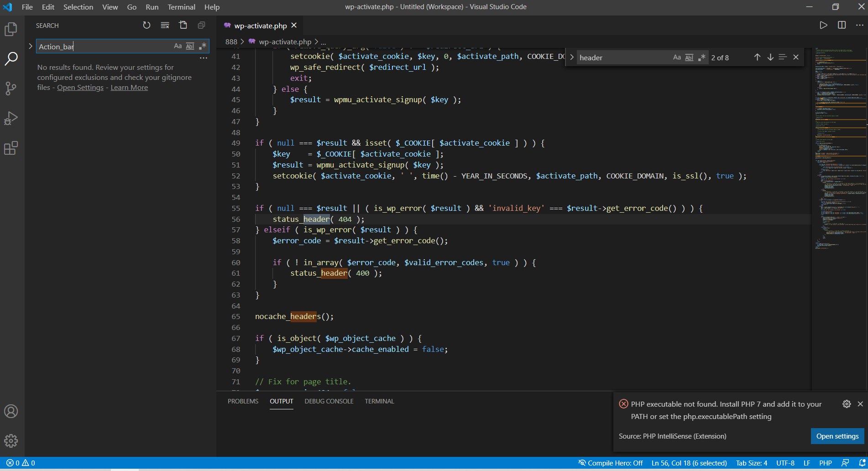Open the Accounts menu in activity bar
This screenshot has width=868, height=471.
11,411
